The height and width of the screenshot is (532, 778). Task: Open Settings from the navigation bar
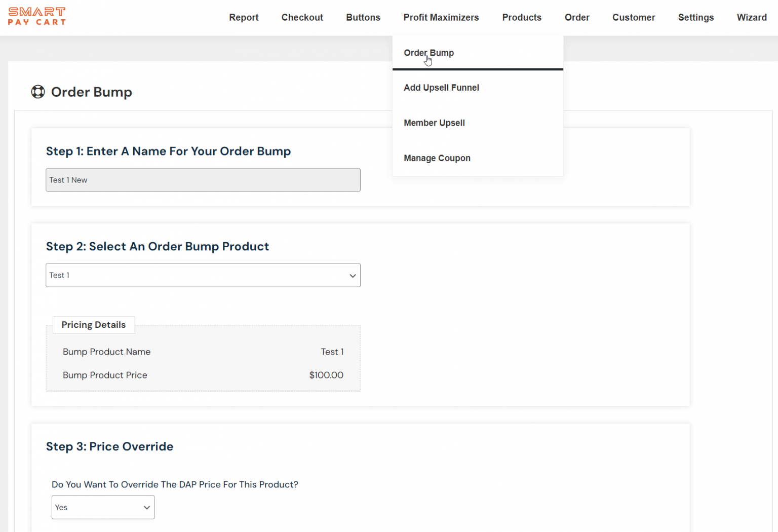coord(695,17)
